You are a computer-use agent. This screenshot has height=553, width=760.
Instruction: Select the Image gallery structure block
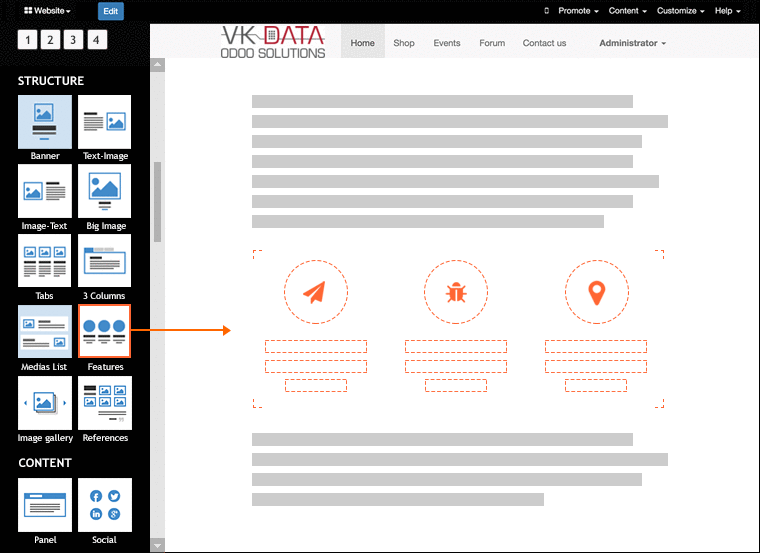45,403
